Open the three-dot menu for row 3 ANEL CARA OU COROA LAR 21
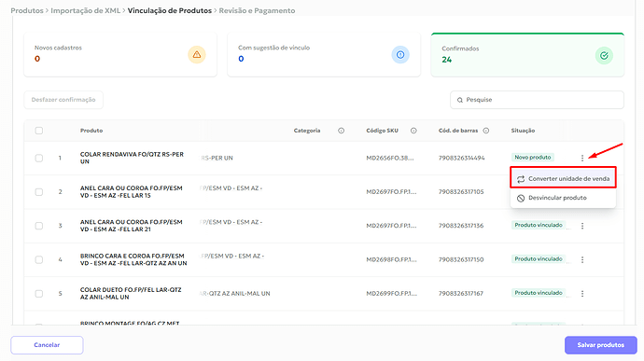Screen dimensions: 644x361 [x=582, y=226]
